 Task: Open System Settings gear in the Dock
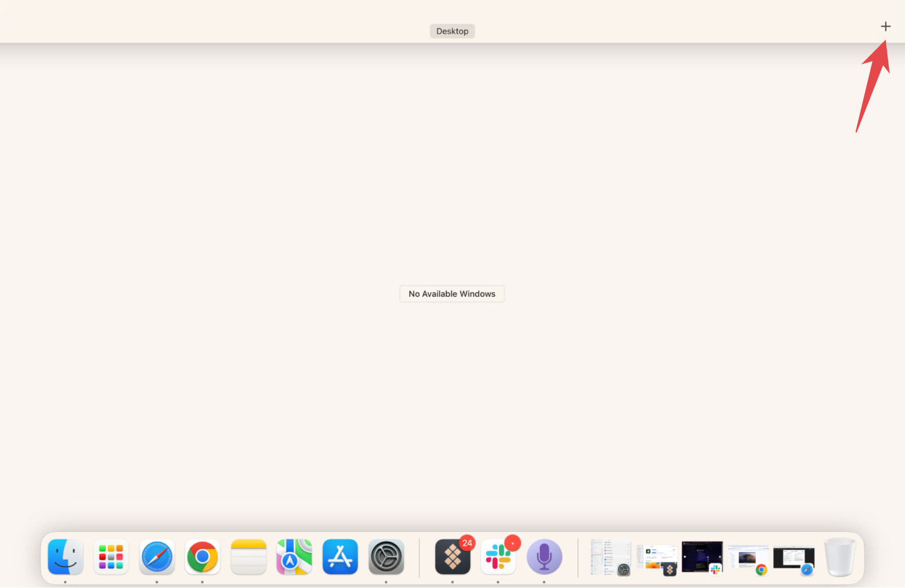point(386,557)
